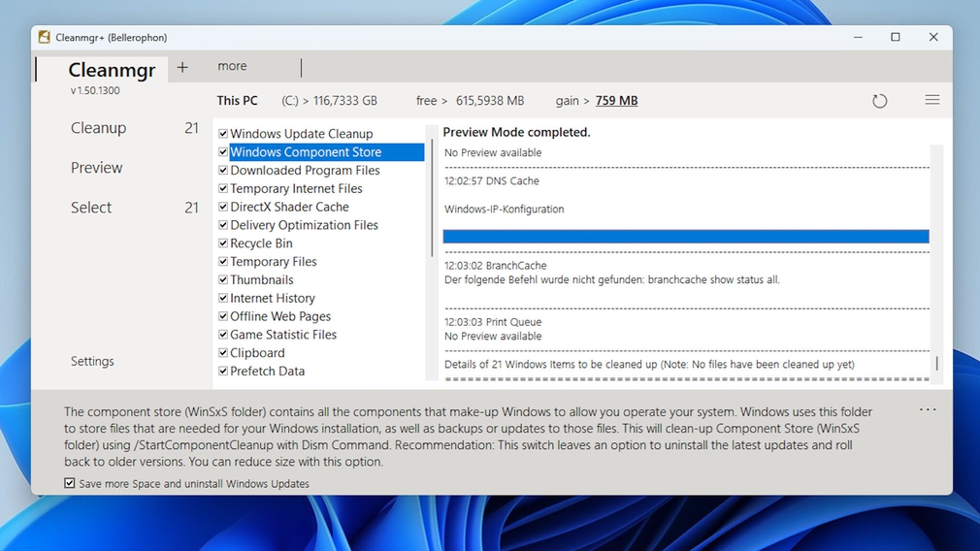Select the Game Statistic Files entry
The width and height of the screenshot is (980, 551).
[283, 335]
